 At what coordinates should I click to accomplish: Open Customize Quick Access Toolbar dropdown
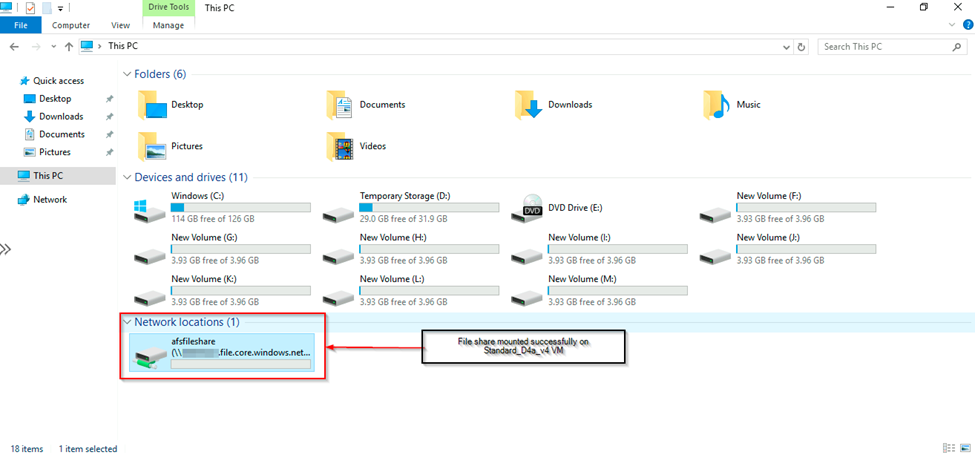[x=60, y=8]
